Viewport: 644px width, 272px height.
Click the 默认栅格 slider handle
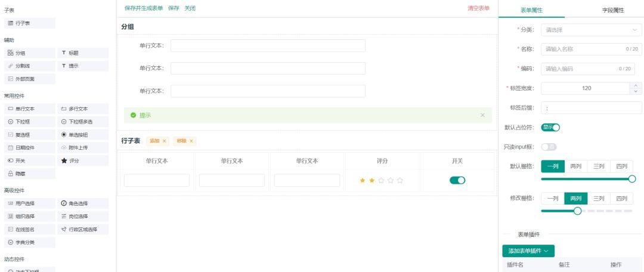(632, 179)
